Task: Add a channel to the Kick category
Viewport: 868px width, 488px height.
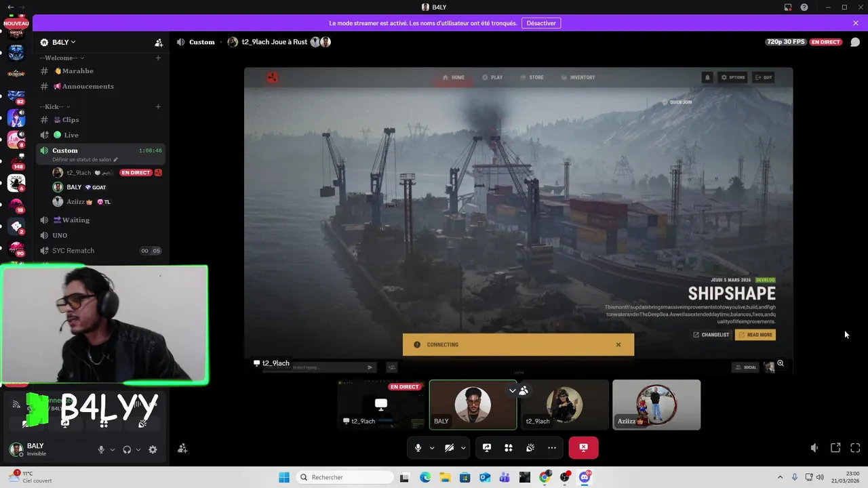Action: tap(158, 106)
